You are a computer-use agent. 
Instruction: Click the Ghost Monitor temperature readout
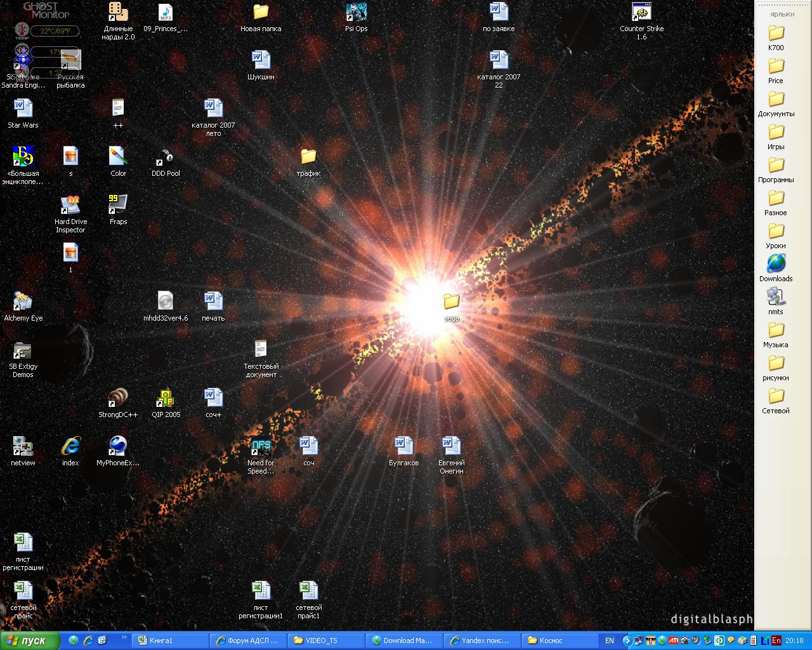[x=54, y=31]
